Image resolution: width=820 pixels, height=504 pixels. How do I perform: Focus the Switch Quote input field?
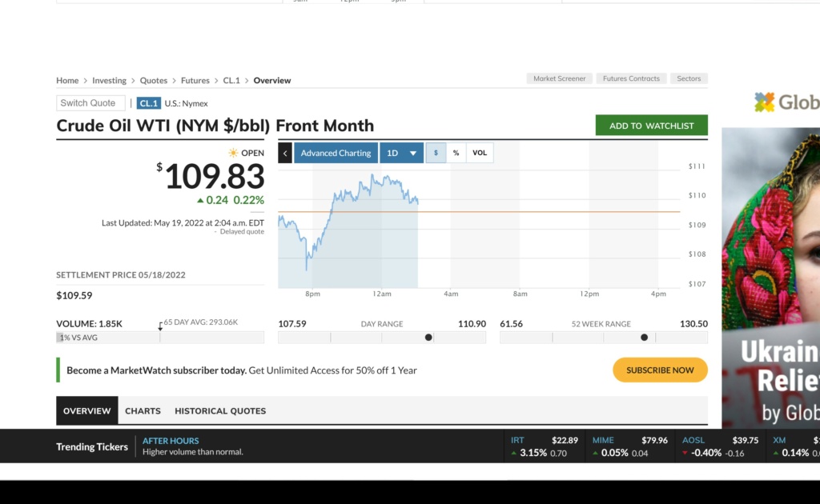click(x=90, y=103)
